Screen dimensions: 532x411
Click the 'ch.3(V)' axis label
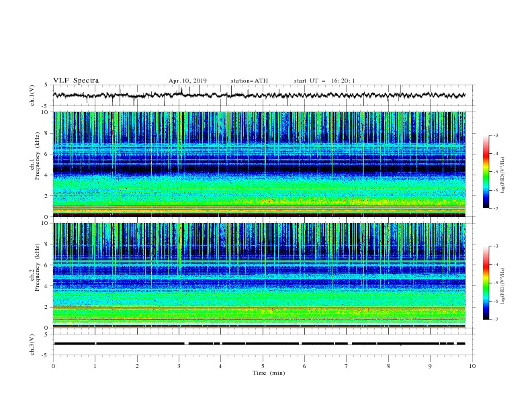[32, 345]
